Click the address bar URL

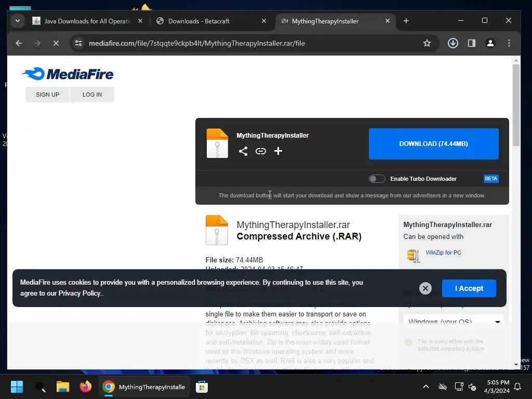[197, 43]
